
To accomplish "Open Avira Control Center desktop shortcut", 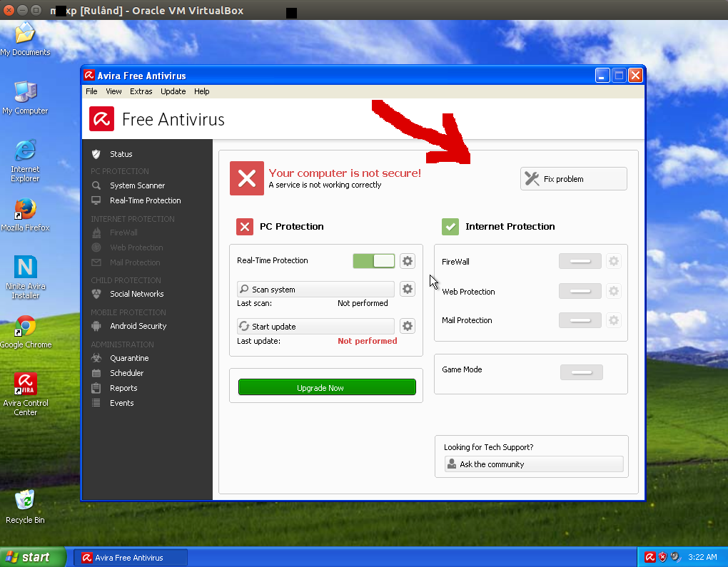I will pos(26,394).
